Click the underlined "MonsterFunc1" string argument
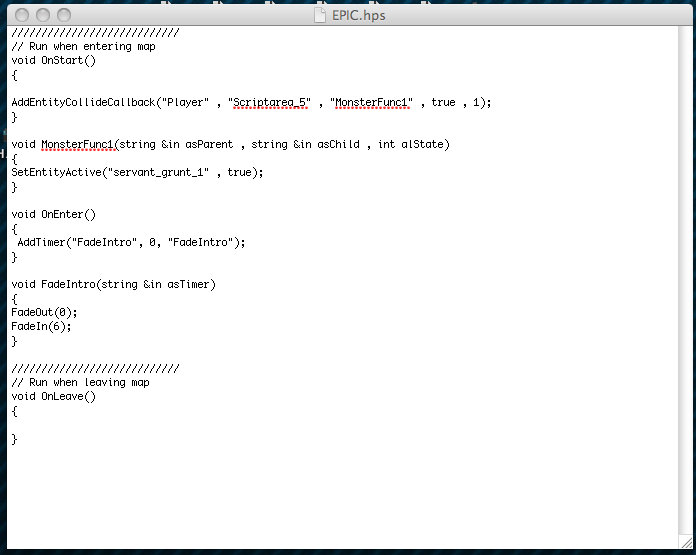 tap(372, 103)
